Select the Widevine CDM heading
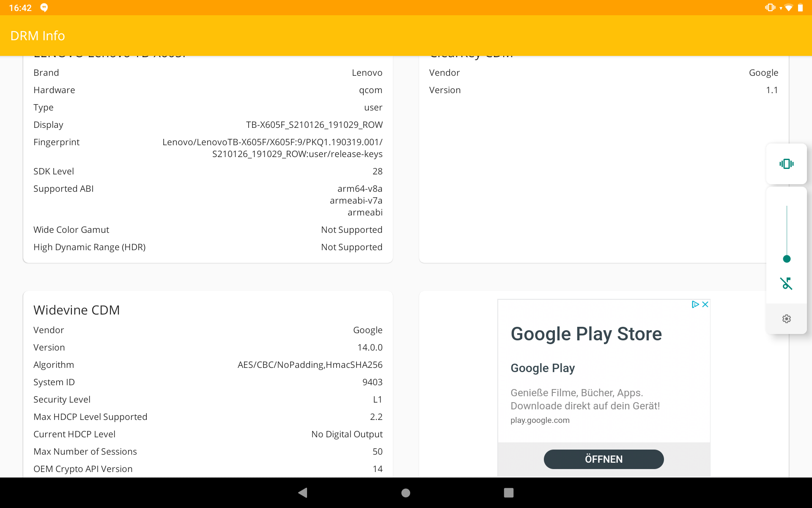 (x=77, y=310)
